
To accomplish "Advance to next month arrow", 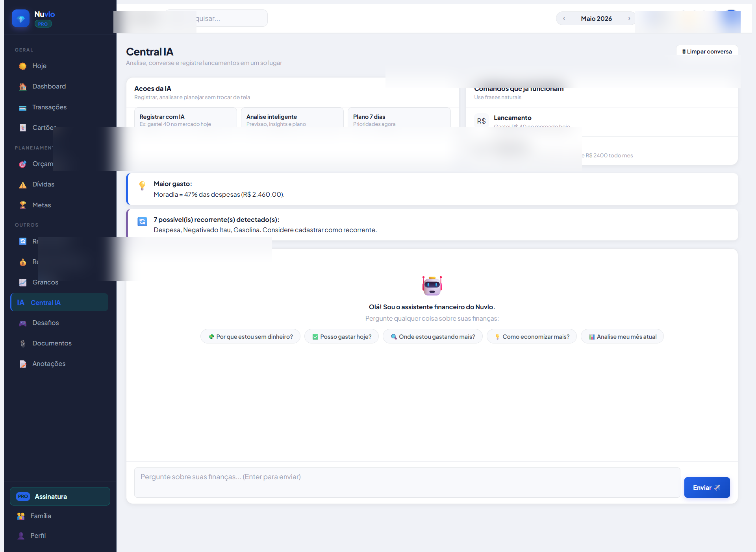I will [629, 18].
